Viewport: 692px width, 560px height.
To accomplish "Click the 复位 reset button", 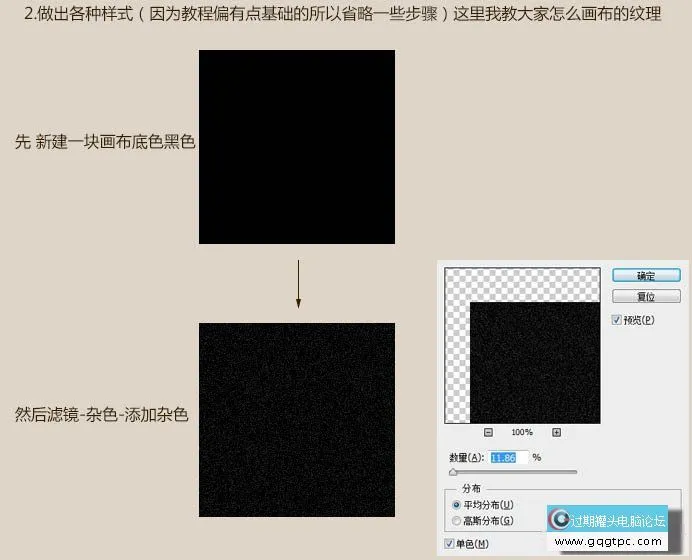I will (x=646, y=297).
